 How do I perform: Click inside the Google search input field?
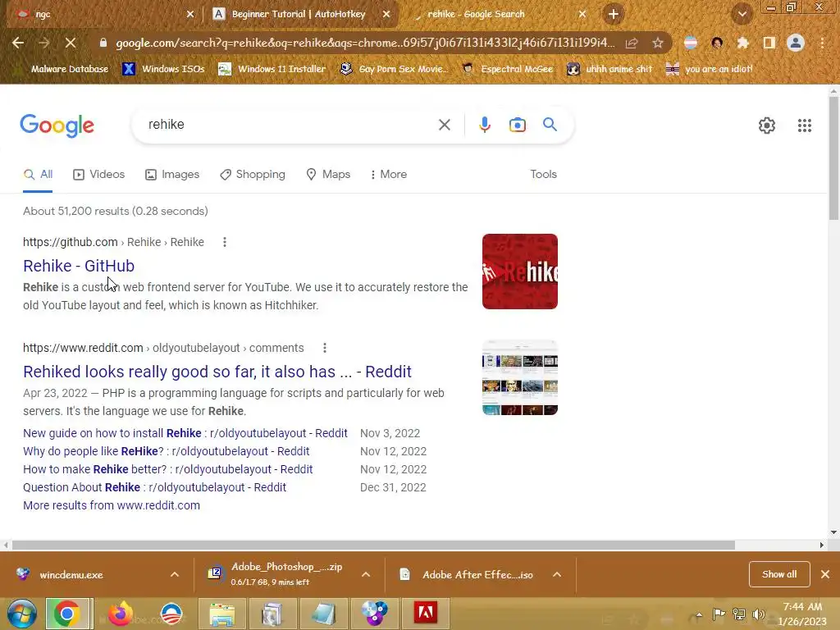290,125
